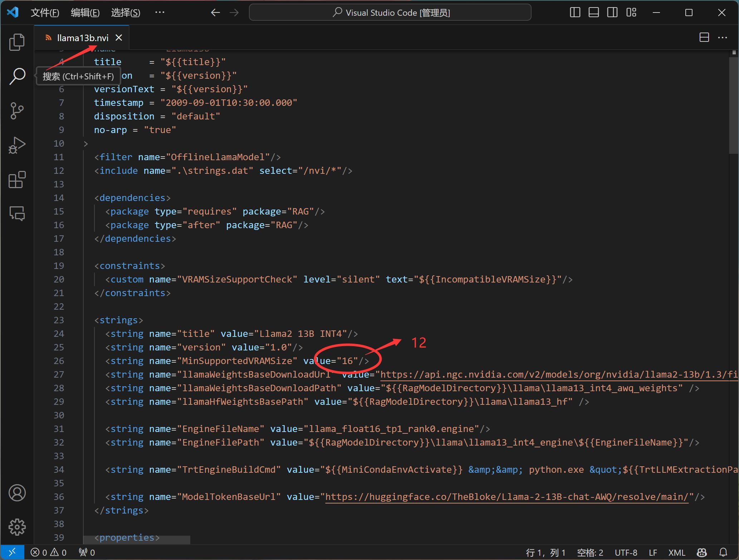Open the 编辑(E) menu

(x=85, y=13)
